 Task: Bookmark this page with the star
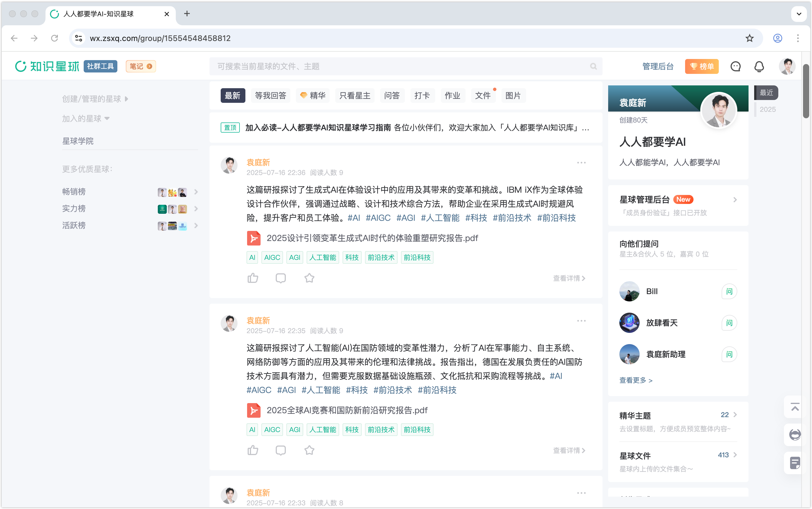pos(749,38)
